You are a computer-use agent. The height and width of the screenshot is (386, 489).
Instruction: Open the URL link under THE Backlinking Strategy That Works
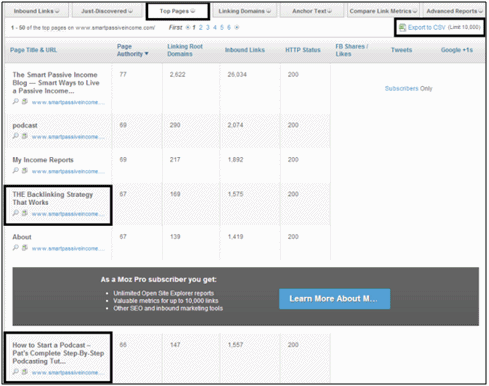[68, 214]
